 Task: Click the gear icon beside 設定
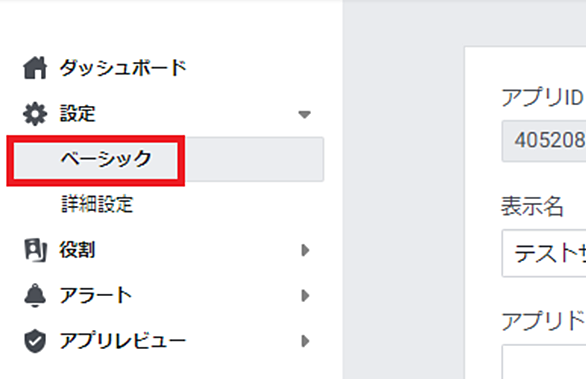click(35, 114)
